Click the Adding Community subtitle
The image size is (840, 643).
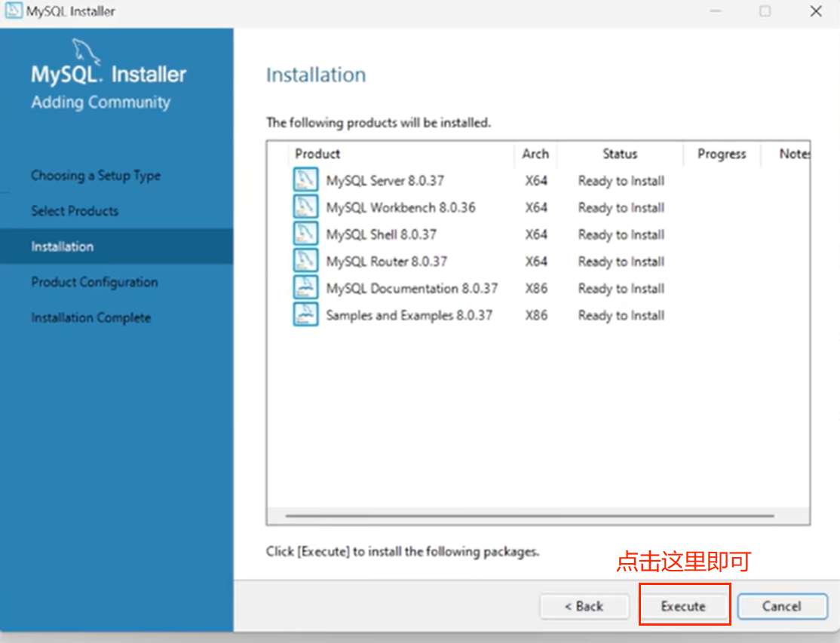click(101, 102)
